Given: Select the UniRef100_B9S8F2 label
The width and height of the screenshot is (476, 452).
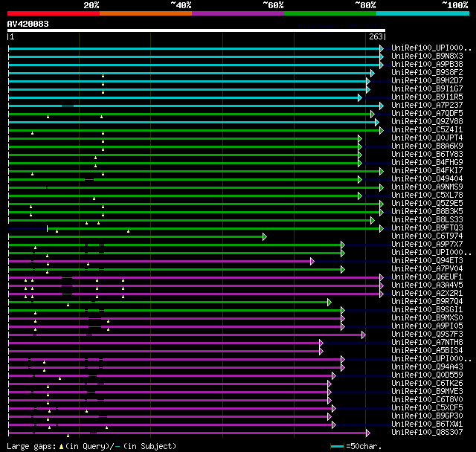Looking at the screenshot, I should 427,73.
